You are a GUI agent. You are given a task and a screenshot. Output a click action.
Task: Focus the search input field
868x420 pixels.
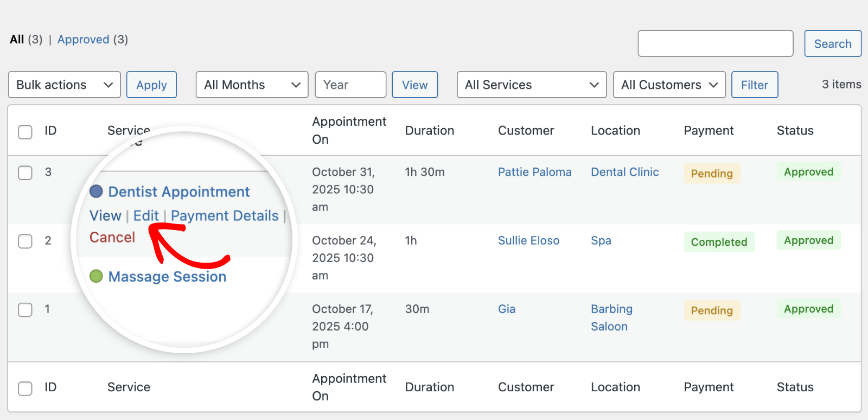point(716,43)
